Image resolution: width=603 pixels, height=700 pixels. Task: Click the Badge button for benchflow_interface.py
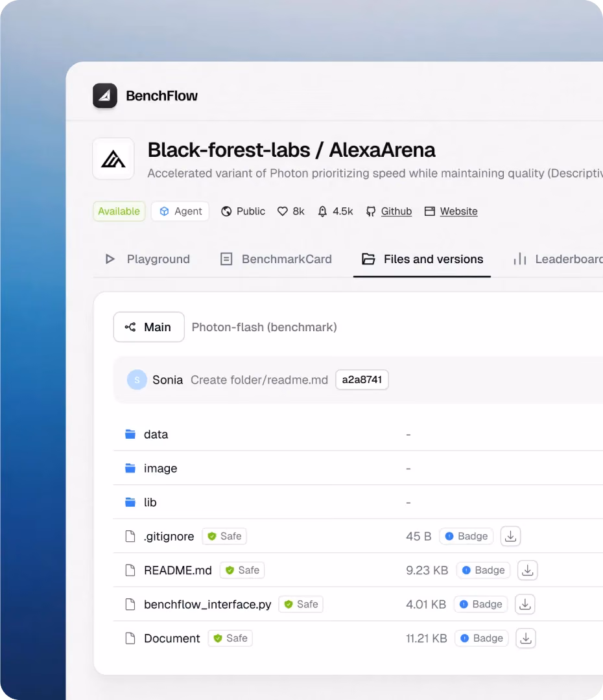pos(481,604)
